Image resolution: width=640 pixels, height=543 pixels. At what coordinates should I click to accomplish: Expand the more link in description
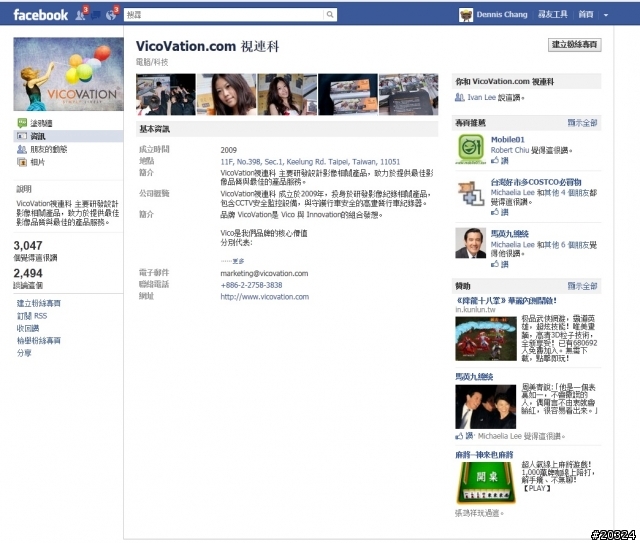pyautogui.click(x=238, y=261)
